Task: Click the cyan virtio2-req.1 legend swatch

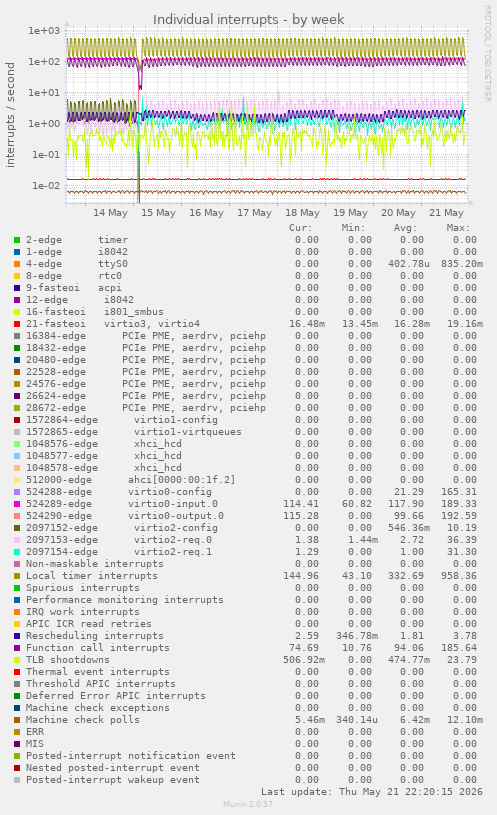Action: (17, 552)
